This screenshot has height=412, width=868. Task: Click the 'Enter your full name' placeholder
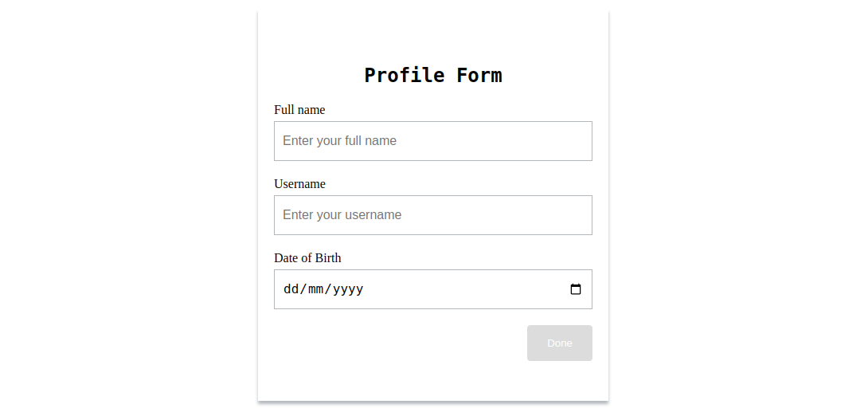(339, 141)
